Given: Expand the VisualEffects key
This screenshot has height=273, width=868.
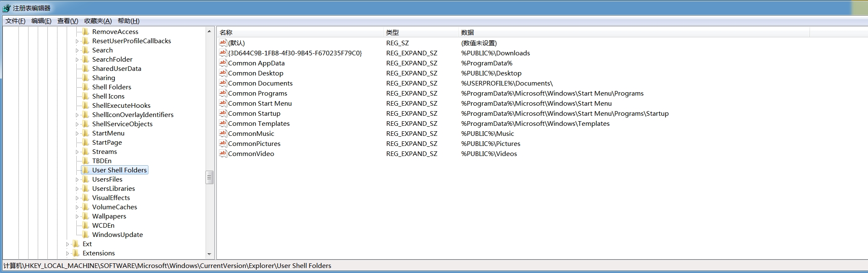Looking at the screenshot, I should pos(77,198).
